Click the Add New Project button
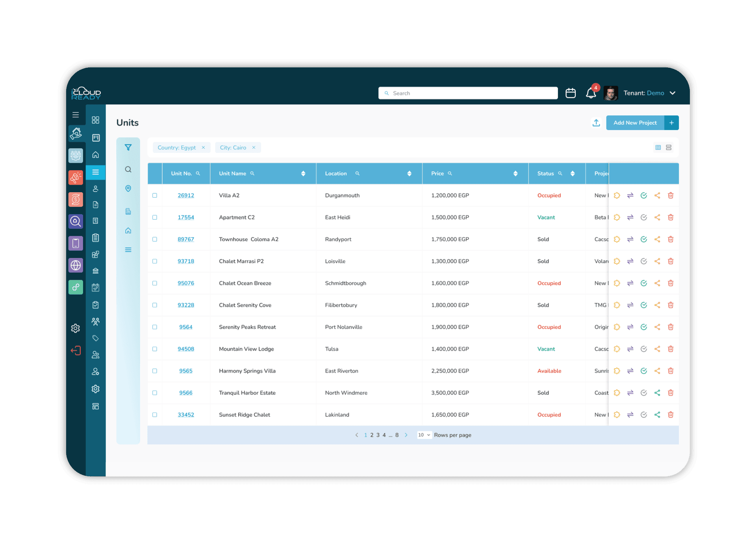This screenshot has width=756, height=544. [x=635, y=123]
